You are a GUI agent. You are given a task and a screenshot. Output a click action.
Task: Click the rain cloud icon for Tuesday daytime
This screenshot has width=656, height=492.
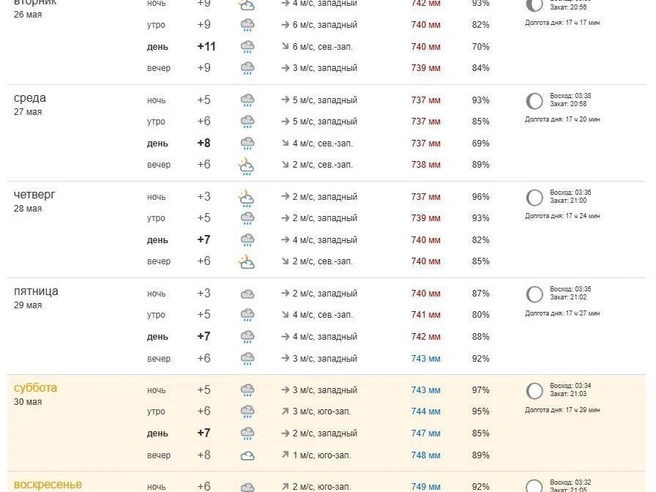tap(247, 46)
